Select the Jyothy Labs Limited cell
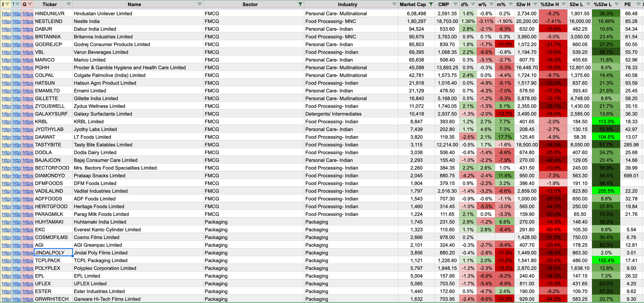Screen dimensions: 644x303 (138, 129)
